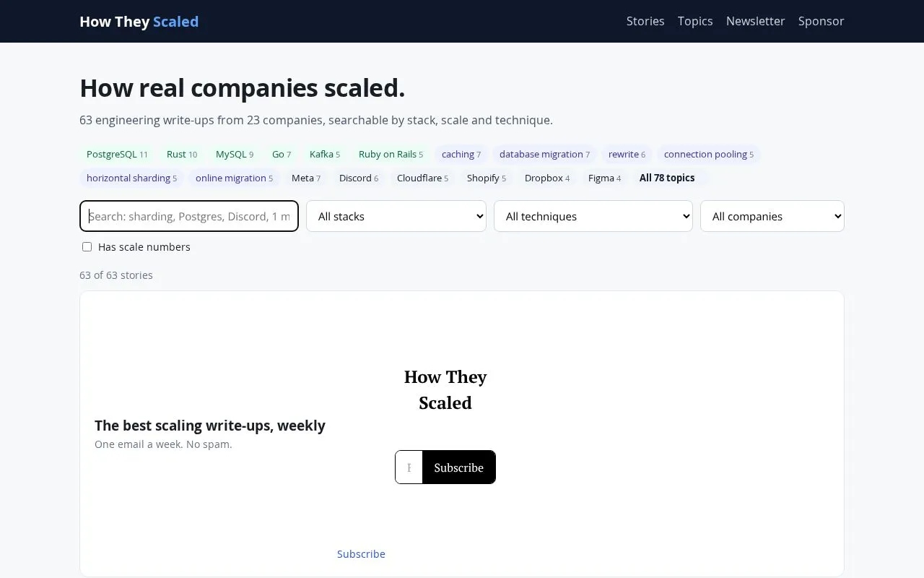Select the Shopify tag

point(487,178)
